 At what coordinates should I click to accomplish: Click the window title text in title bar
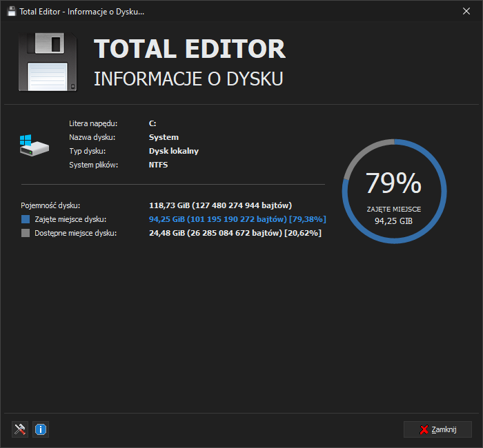tap(82, 12)
